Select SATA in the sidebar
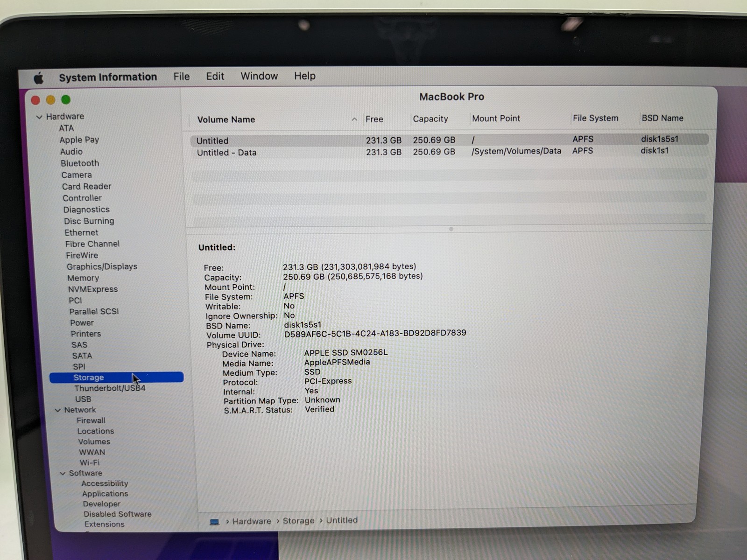 82,356
